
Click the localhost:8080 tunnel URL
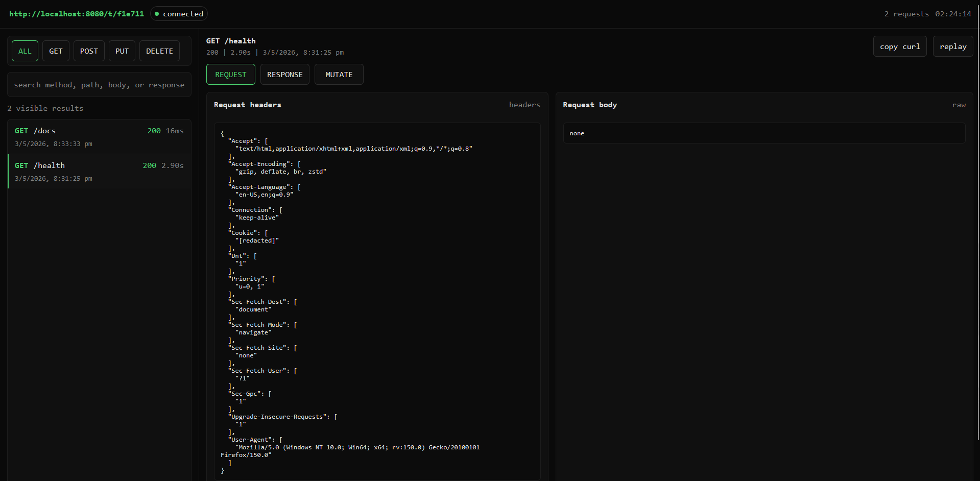(x=77, y=14)
